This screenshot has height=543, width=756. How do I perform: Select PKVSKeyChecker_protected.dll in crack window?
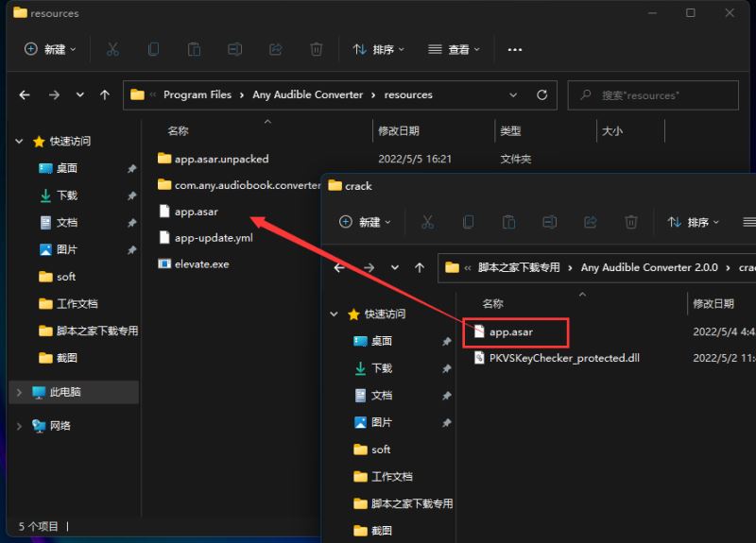[557, 358]
